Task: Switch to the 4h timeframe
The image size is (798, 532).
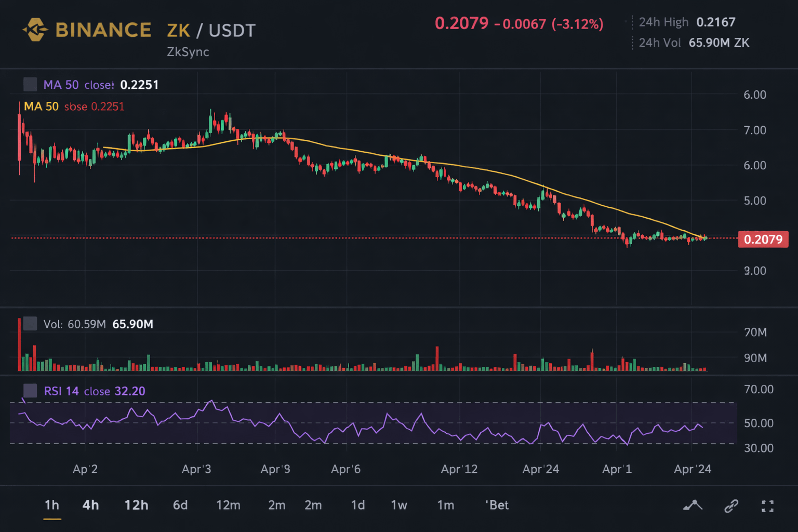Action: click(90, 505)
